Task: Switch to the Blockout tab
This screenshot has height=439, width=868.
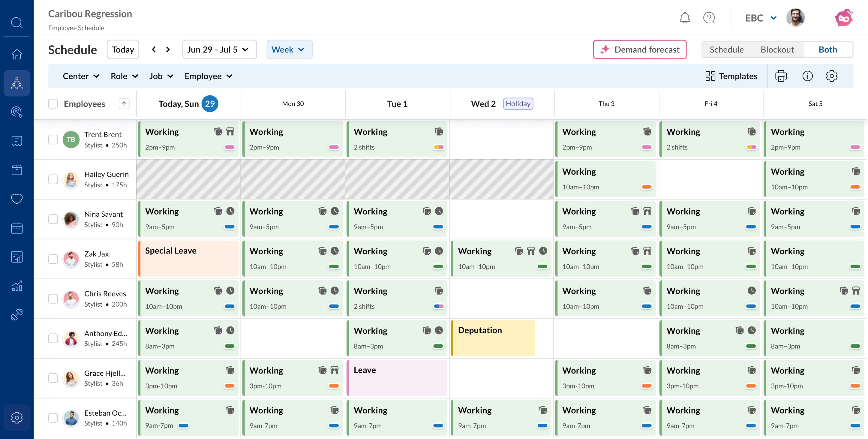Action: 777,50
